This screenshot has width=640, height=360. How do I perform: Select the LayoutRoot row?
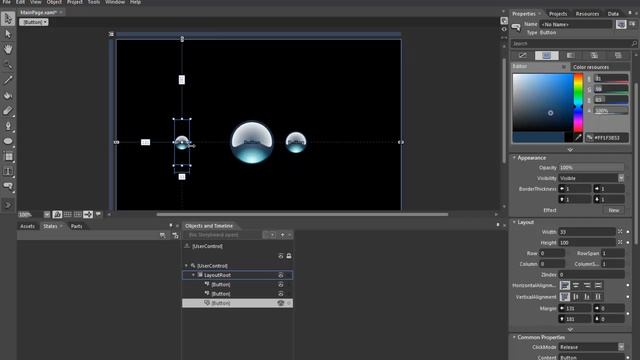coord(237,275)
